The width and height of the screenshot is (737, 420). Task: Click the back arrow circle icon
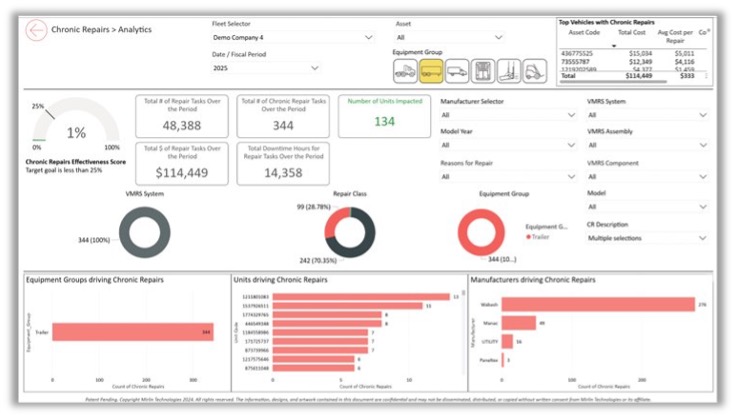pos(37,30)
